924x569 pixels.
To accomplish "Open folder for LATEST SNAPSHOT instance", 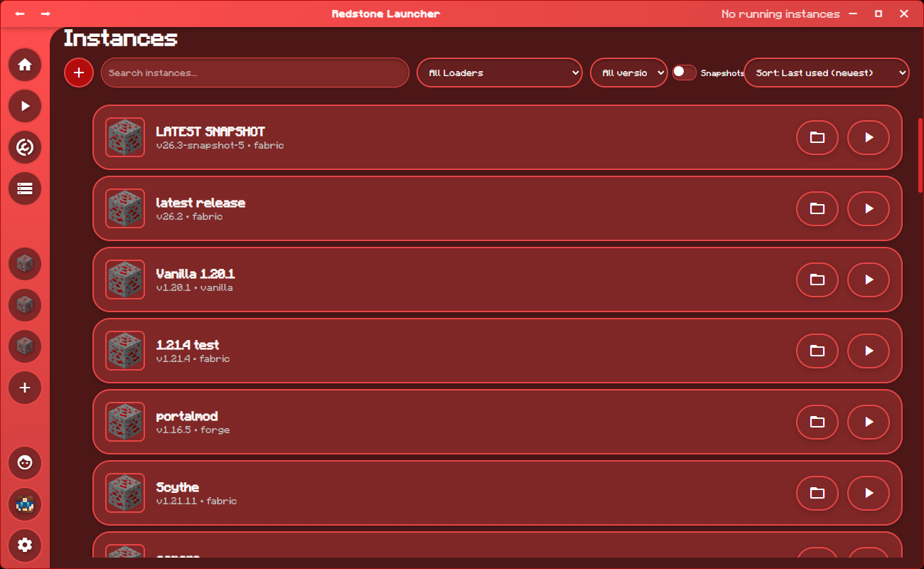I will pyautogui.click(x=817, y=137).
